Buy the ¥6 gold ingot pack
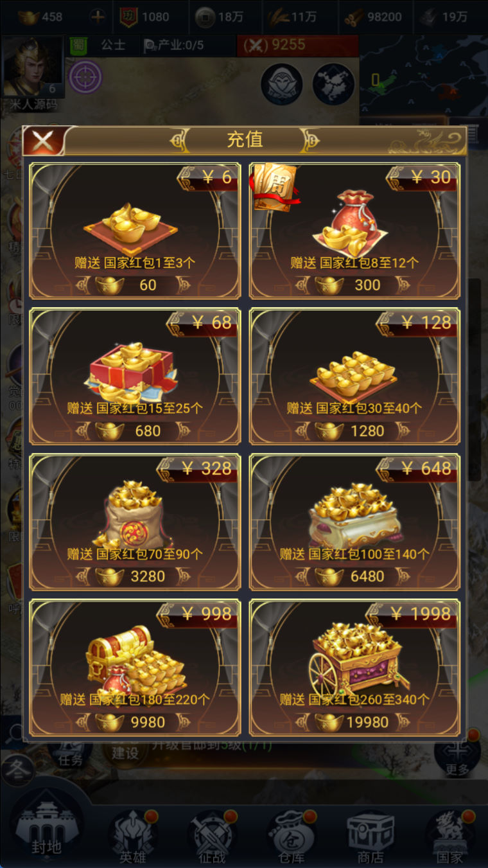Image resolution: width=488 pixels, height=868 pixels. pyautogui.click(x=135, y=231)
